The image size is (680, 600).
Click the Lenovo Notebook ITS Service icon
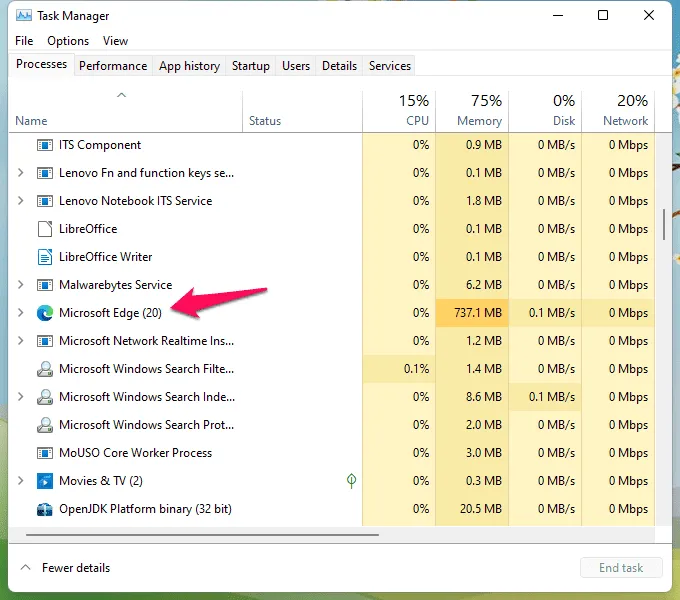coord(45,201)
